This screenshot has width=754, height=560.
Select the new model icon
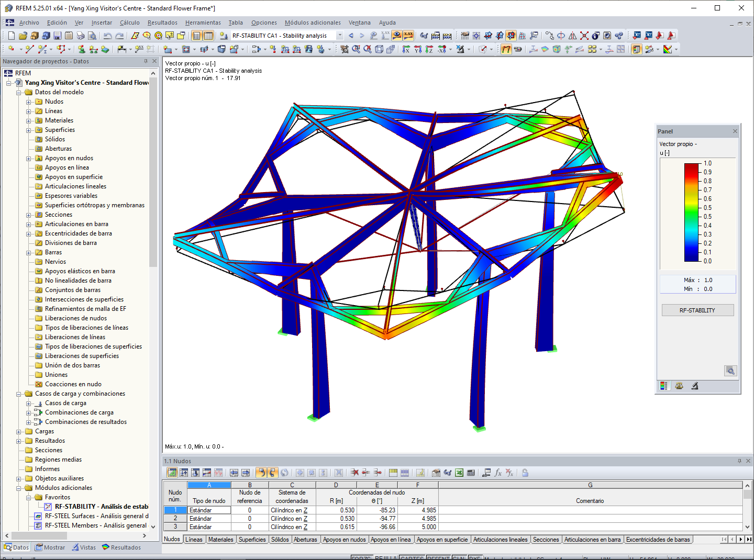coord(10,36)
